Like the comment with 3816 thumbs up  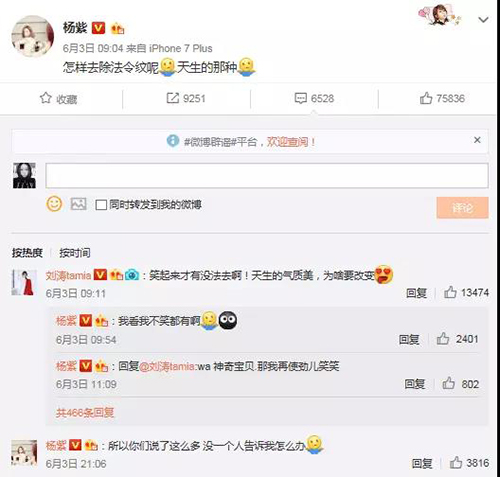[456, 463]
